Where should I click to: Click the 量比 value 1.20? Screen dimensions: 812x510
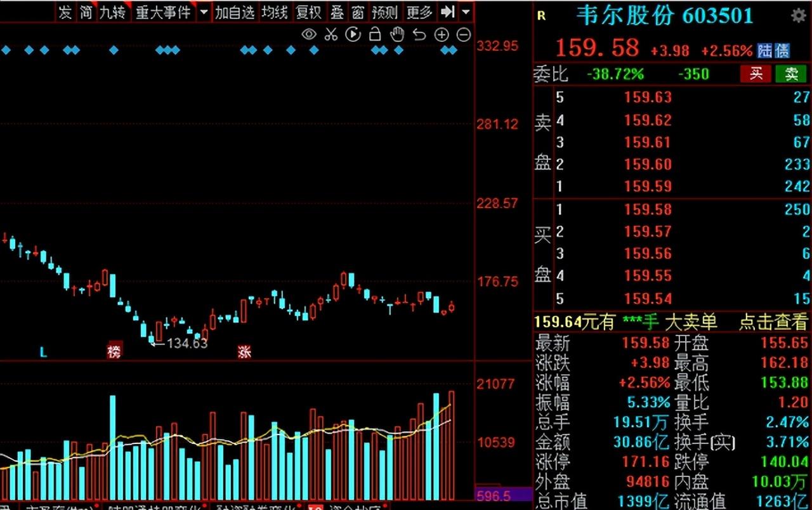click(794, 402)
